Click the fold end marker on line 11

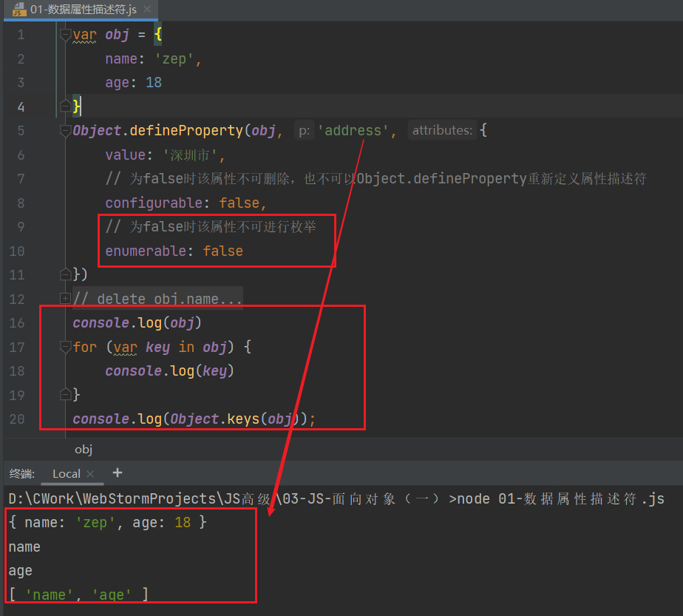[65, 274]
